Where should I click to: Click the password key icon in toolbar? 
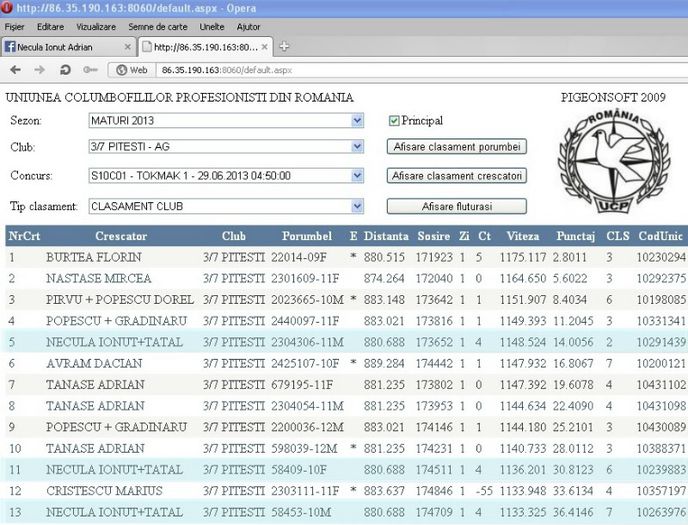[x=90, y=70]
